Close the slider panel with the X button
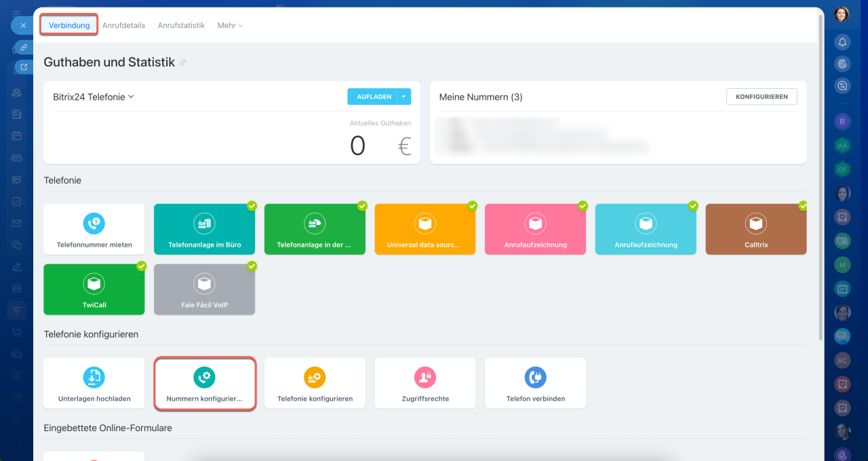This screenshot has height=461, width=868. (x=23, y=25)
